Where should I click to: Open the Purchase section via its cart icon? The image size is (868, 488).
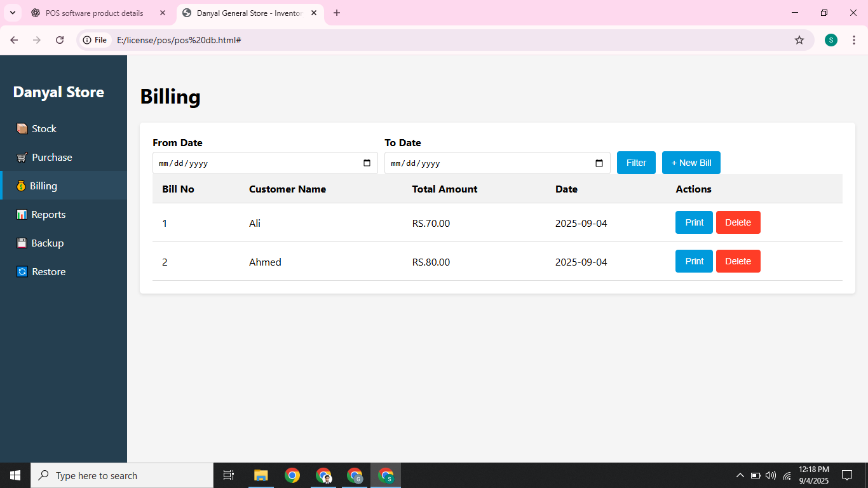21,157
